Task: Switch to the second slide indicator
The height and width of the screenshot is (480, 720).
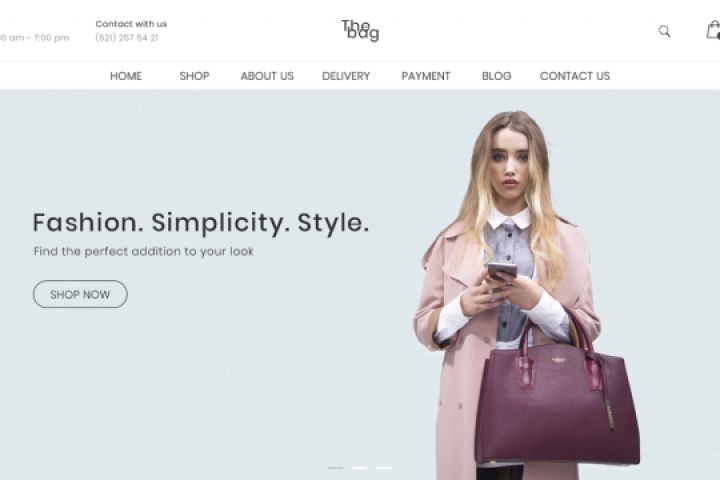Action: [360, 468]
